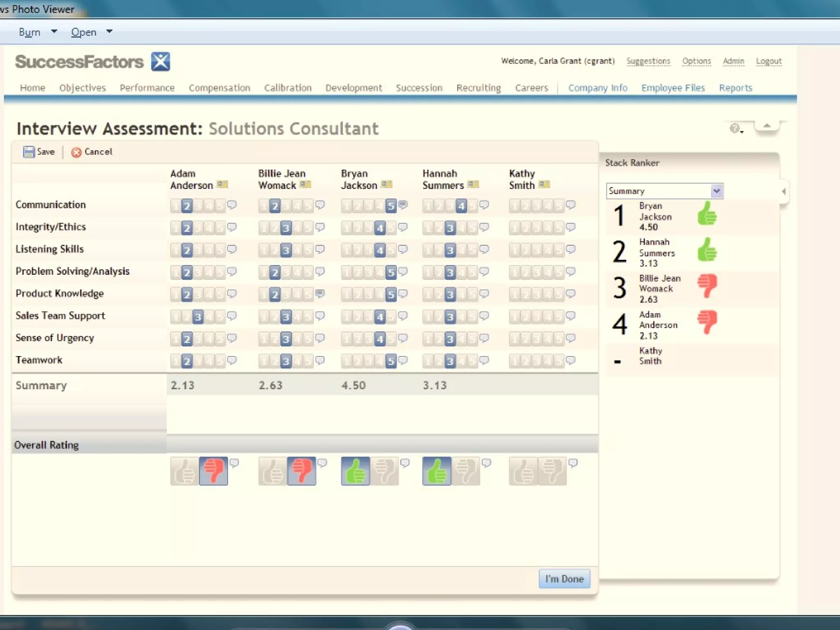The image size is (840, 630).
Task: Click the I'm Done button
Action: [564, 579]
